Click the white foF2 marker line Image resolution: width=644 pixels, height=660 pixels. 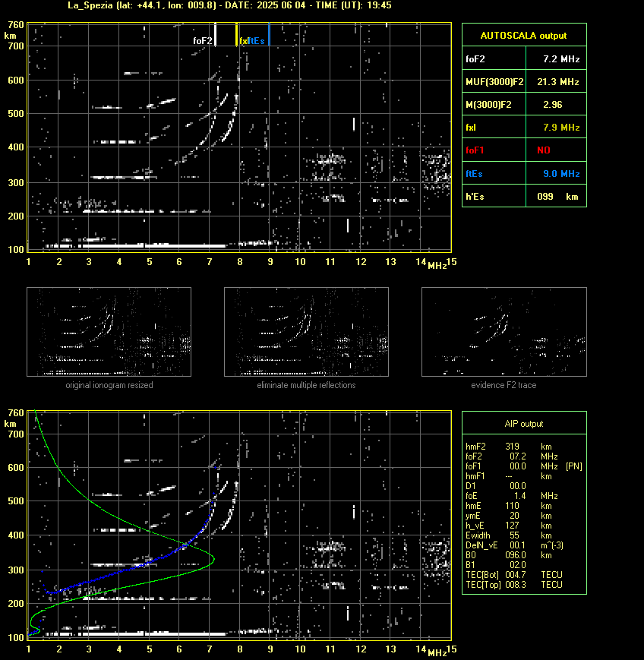[x=215, y=34]
